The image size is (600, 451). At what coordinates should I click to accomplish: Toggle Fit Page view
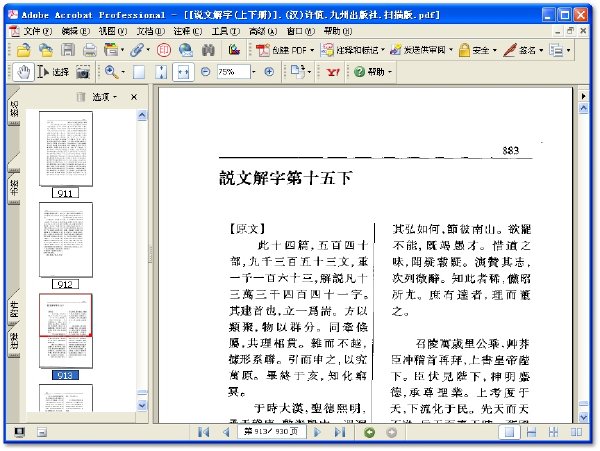pos(161,72)
